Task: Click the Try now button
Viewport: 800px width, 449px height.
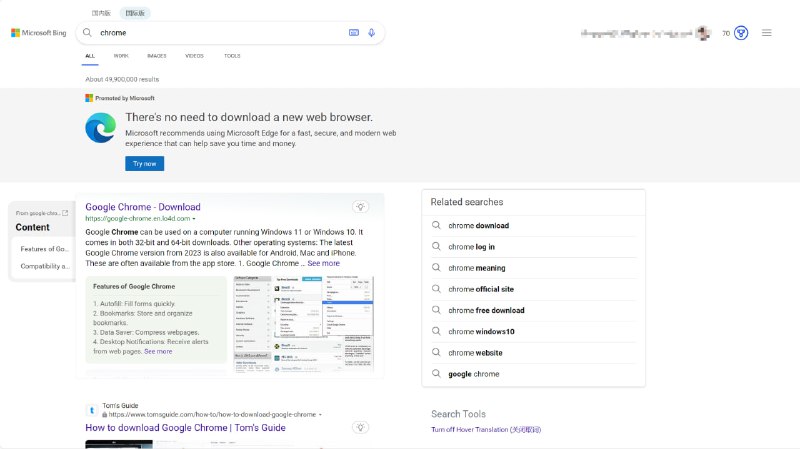Action: [x=144, y=164]
